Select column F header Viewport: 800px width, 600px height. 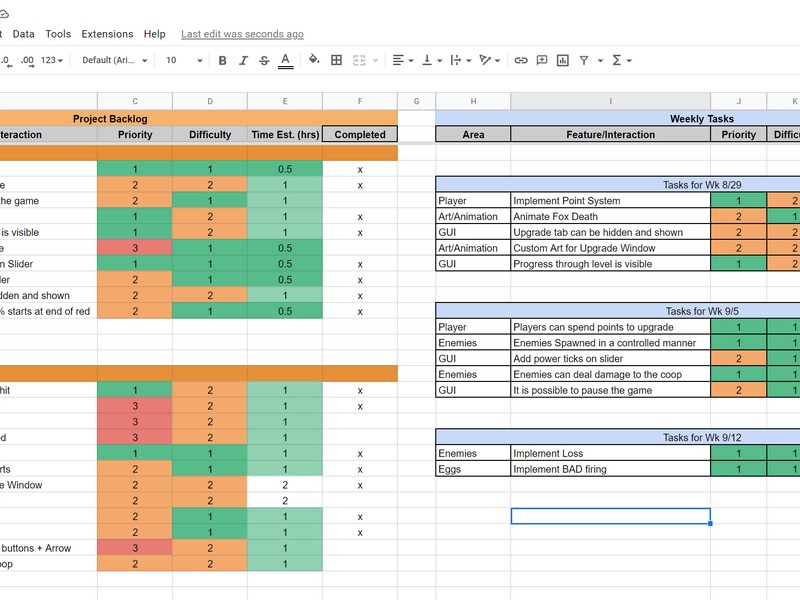pyautogui.click(x=360, y=101)
